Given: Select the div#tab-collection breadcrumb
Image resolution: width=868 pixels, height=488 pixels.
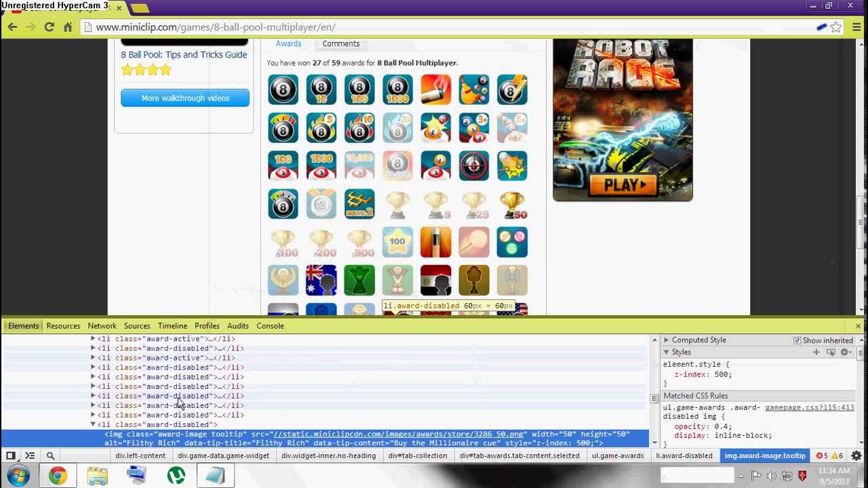Looking at the screenshot, I should [418, 455].
